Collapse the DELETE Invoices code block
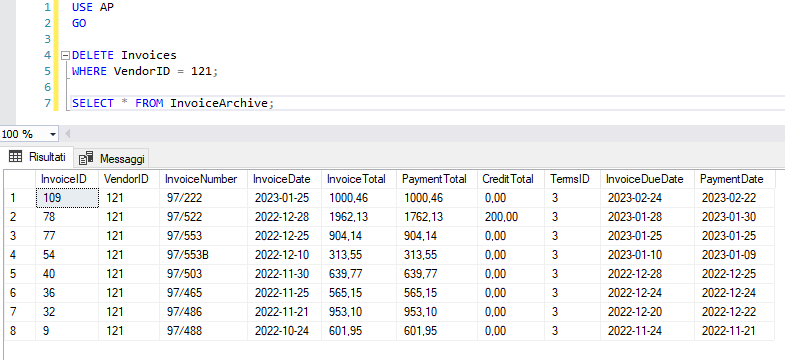The height and width of the screenshot is (360, 785). coord(65,55)
